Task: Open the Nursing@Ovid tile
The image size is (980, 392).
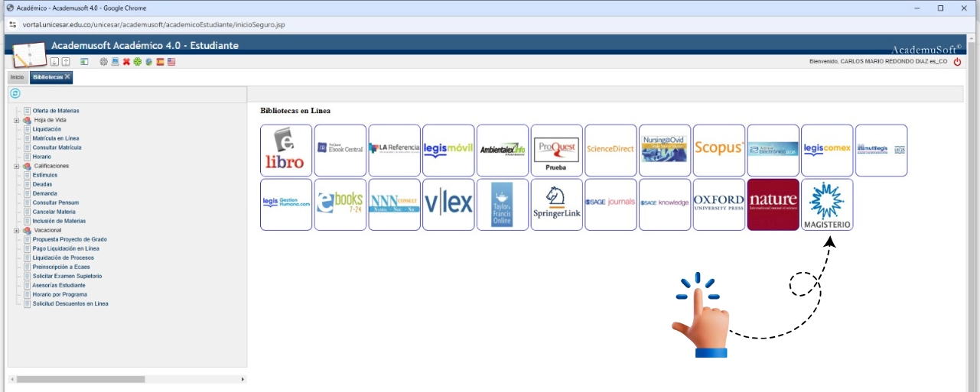Action: tap(665, 151)
